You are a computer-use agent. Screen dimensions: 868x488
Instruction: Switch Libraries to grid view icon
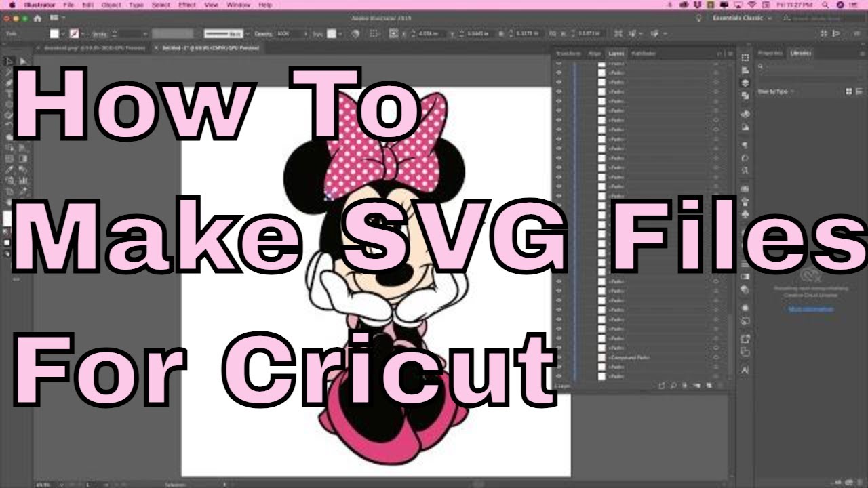tap(849, 91)
